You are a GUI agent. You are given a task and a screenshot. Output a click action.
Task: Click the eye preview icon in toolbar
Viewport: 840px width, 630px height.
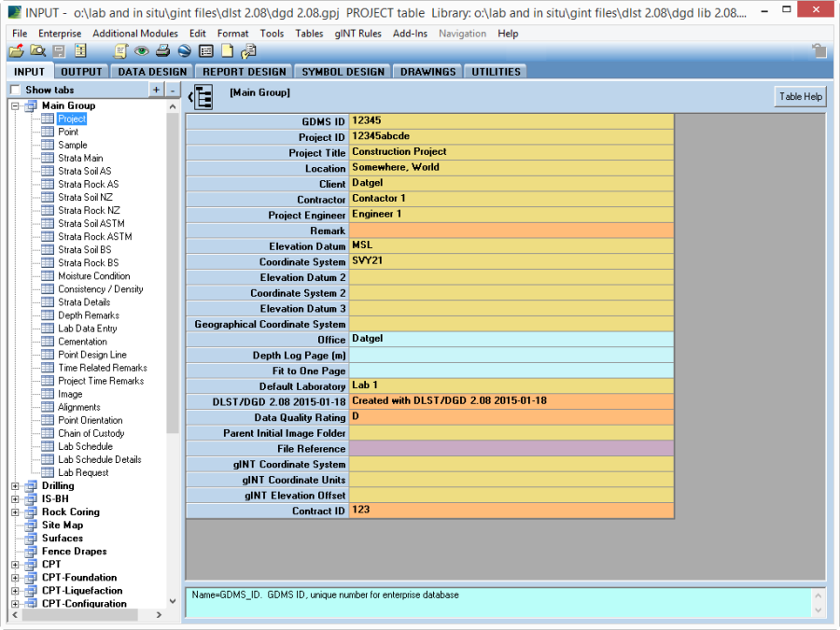click(142, 51)
